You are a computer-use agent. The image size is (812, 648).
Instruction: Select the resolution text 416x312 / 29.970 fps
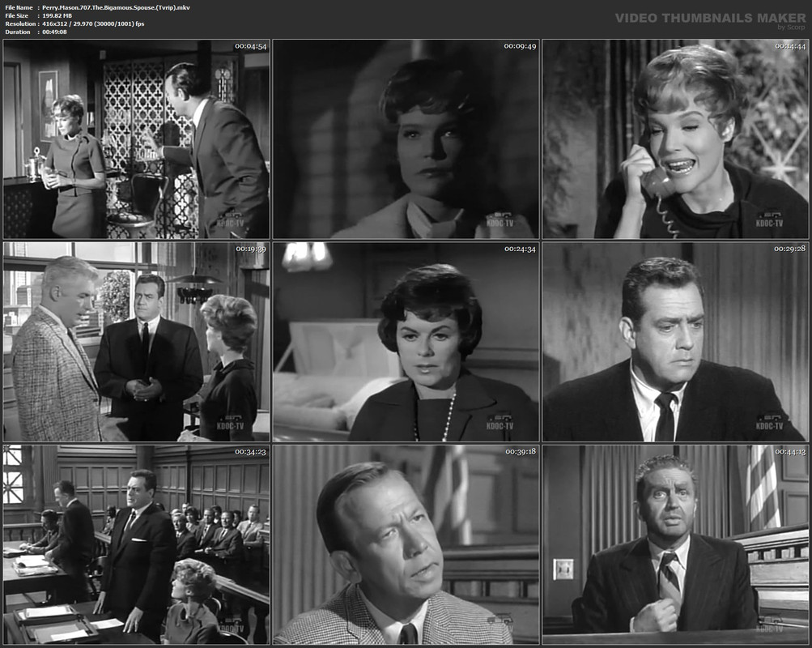(93, 23)
